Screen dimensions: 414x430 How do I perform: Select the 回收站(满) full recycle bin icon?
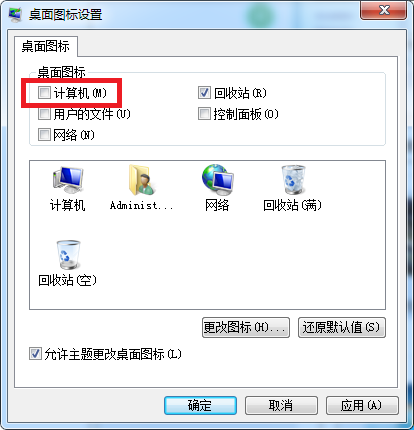pos(293,180)
